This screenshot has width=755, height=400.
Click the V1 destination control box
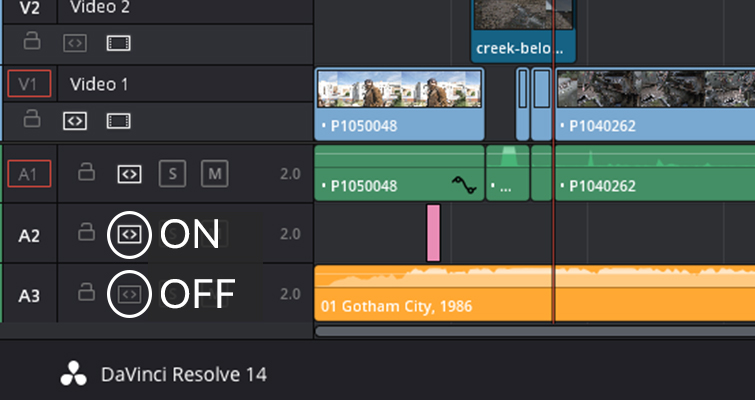click(x=27, y=83)
